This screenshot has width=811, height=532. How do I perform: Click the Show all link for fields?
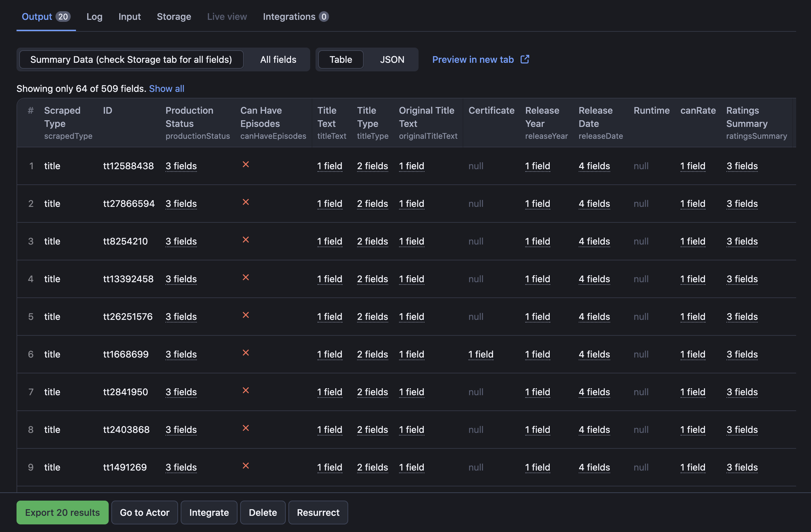pos(166,87)
